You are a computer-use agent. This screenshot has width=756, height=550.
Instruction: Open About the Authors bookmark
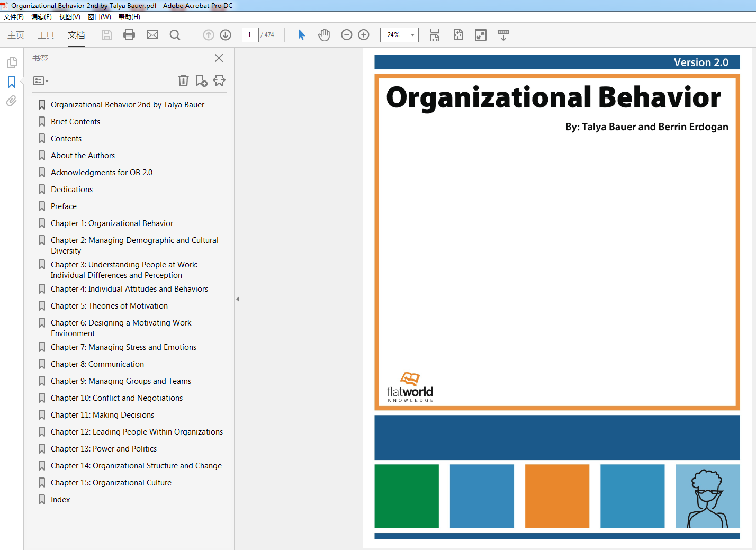[x=83, y=156]
